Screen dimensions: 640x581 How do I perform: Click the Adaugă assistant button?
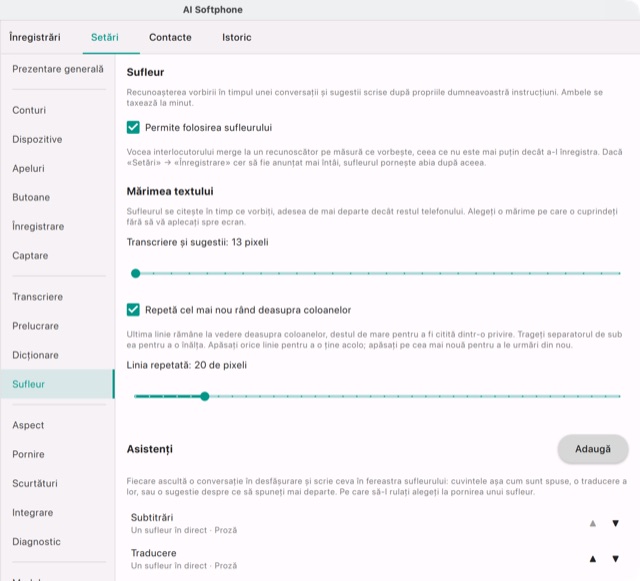pyautogui.click(x=593, y=449)
